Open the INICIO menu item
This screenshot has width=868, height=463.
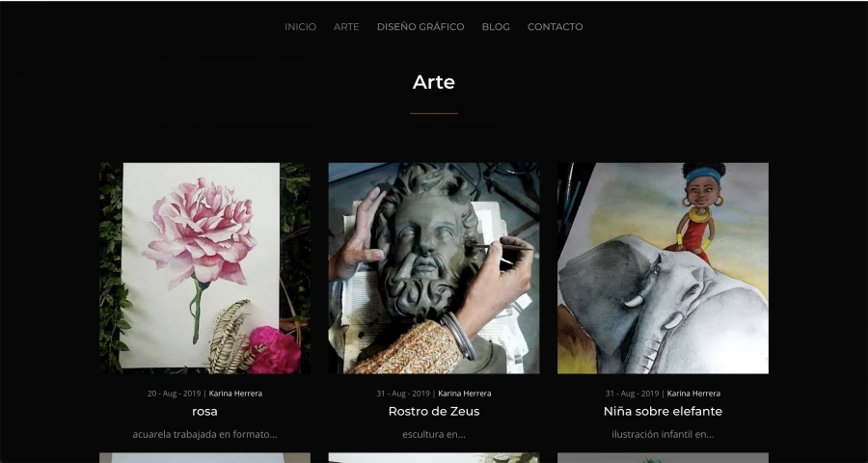coord(300,27)
